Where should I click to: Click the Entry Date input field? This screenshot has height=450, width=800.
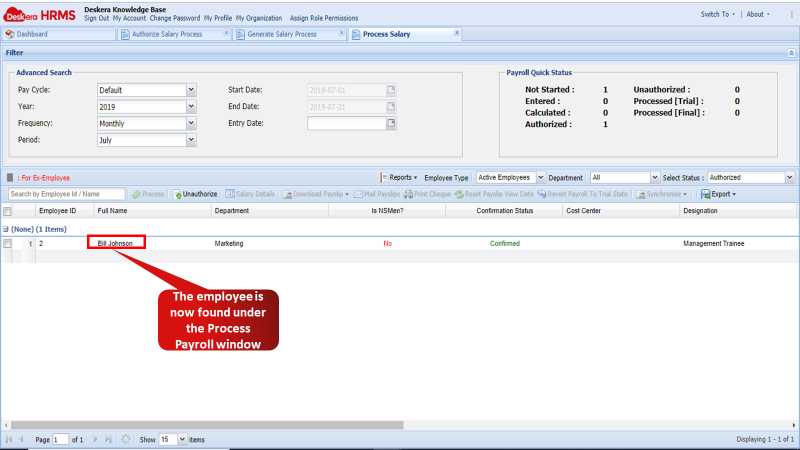click(346, 123)
